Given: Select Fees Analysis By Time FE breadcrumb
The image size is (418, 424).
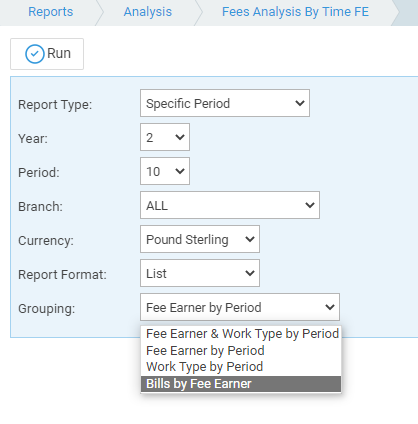Looking at the screenshot, I should coord(295,12).
